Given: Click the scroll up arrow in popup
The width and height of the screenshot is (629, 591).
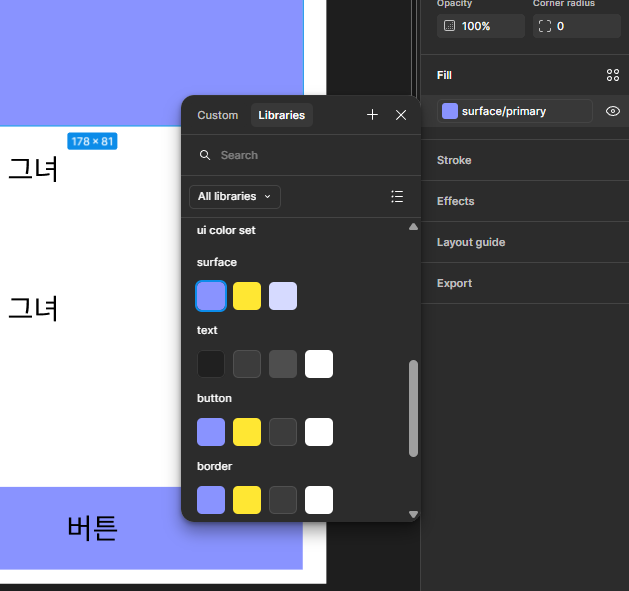Looking at the screenshot, I should [x=413, y=227].
